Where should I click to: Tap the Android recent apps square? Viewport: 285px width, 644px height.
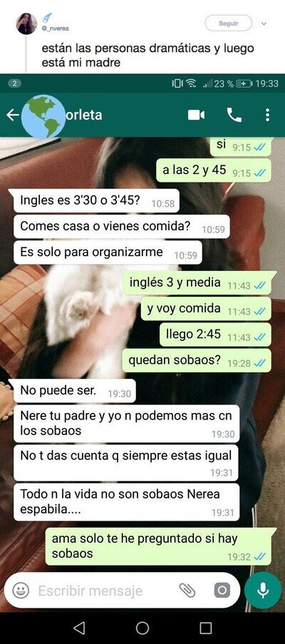pyautogui.click(x=205, y=628)
